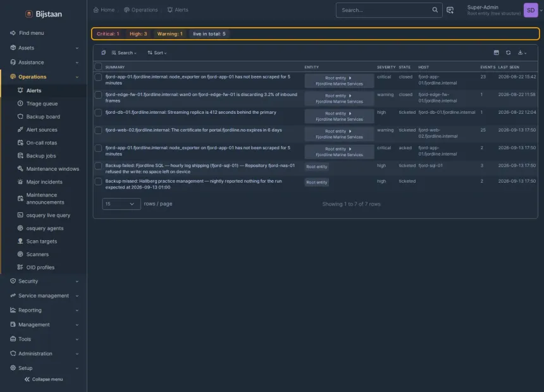Click the Alert sources plug icon

(x=20, y=130)
